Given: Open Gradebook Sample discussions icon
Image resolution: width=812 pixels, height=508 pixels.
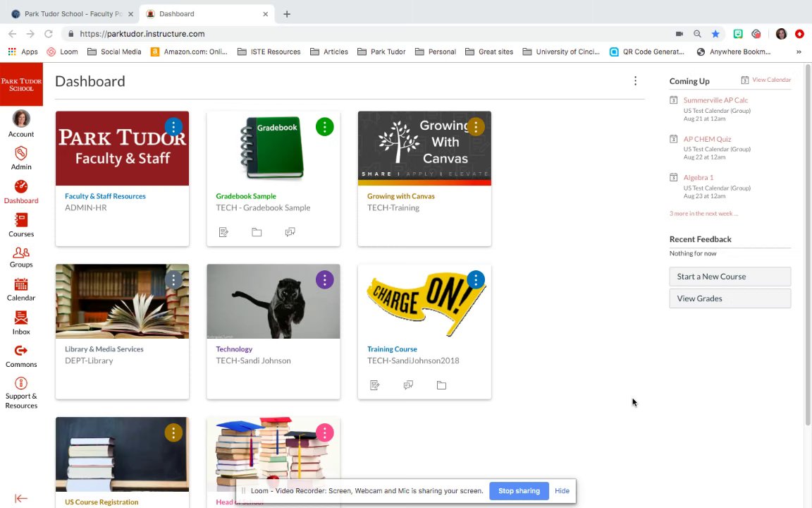Looking at the screenshot, I should pyautogui.click(x=290, y=232).
